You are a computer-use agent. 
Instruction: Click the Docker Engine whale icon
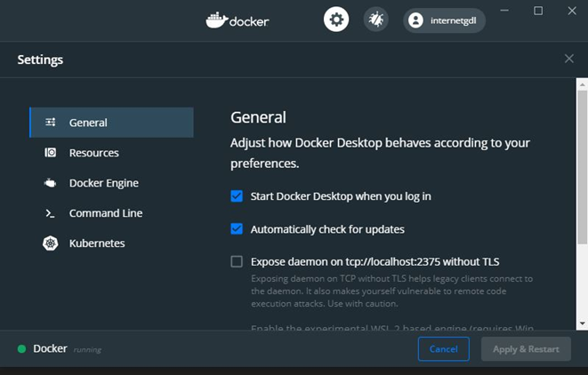click(50, 183)
